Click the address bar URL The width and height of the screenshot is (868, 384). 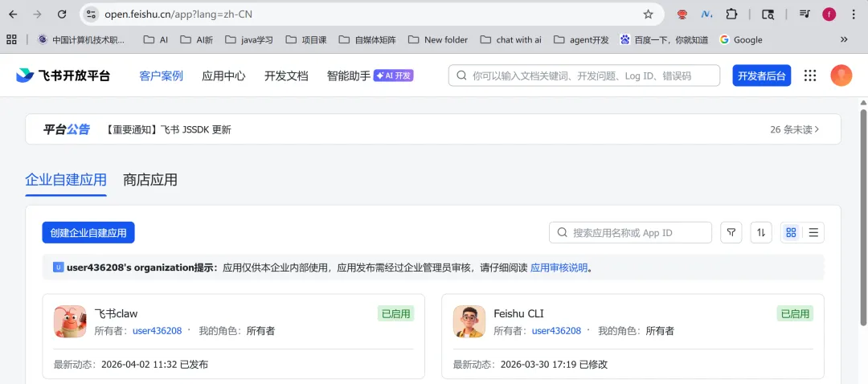pos(178,14)
